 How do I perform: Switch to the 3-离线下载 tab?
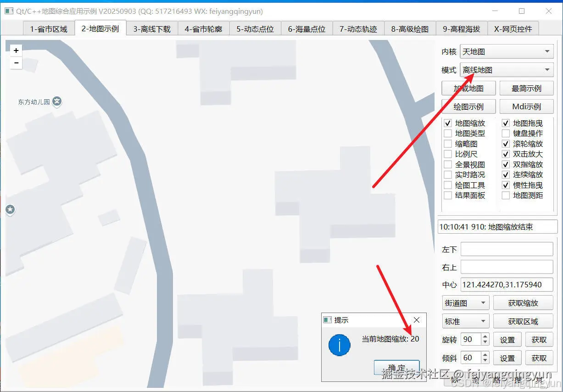[151, 28]
